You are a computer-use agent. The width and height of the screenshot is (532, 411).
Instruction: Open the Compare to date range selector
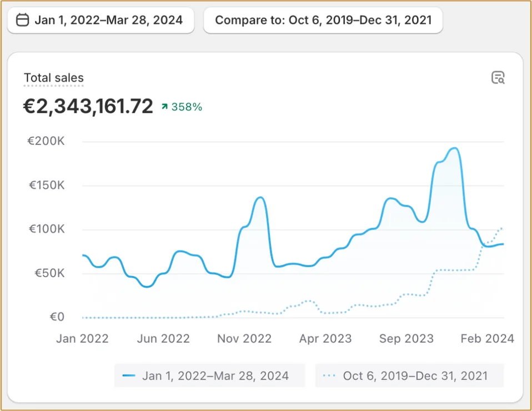pyautogui.click(x=323, y=20)
